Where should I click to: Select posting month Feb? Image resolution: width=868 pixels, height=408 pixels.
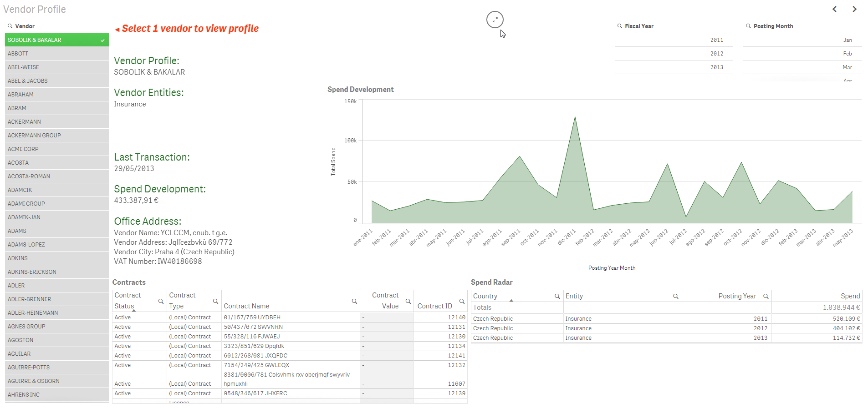tap(802, 54)
